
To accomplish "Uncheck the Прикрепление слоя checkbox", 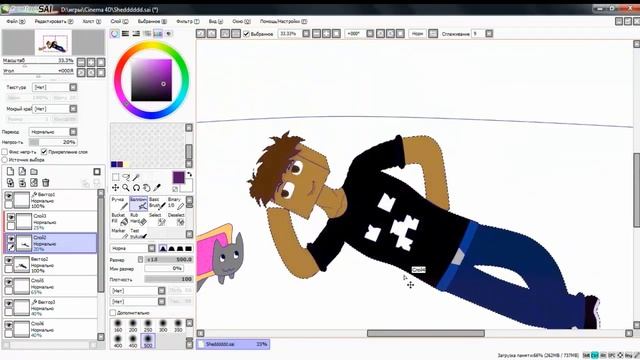I will click(x=44, y=152).
